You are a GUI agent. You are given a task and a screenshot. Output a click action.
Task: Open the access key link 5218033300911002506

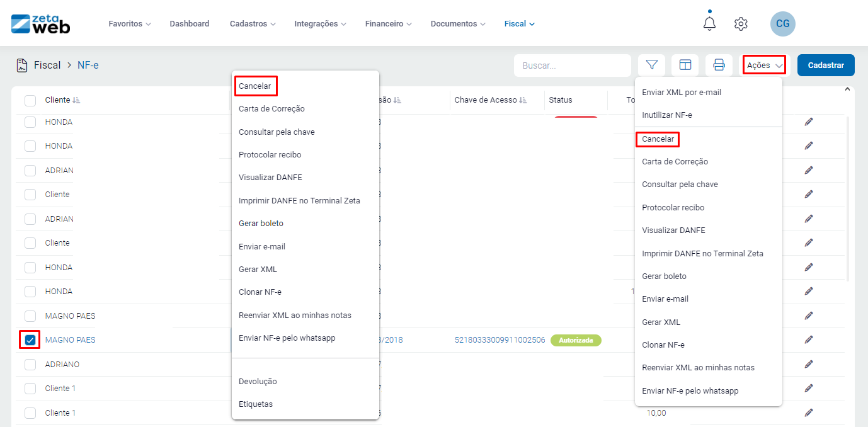(500, 340)
